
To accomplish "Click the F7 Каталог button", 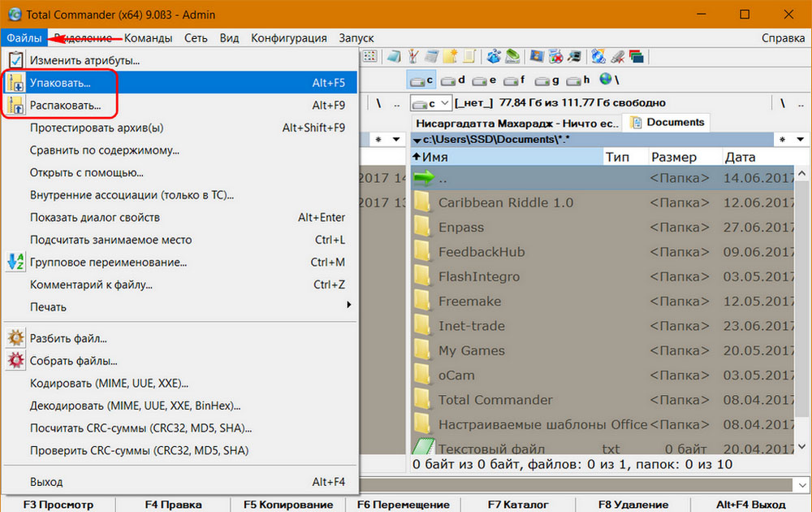I will (518, 504).
